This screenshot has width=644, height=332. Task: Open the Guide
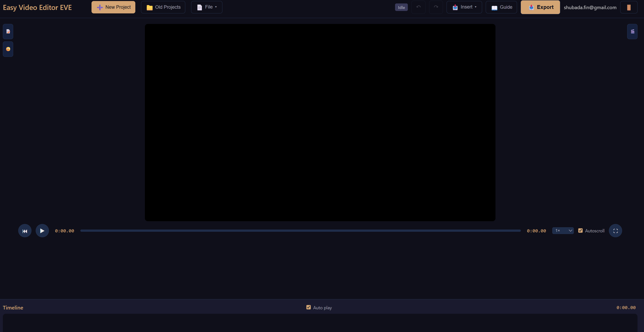pos(501,7)
